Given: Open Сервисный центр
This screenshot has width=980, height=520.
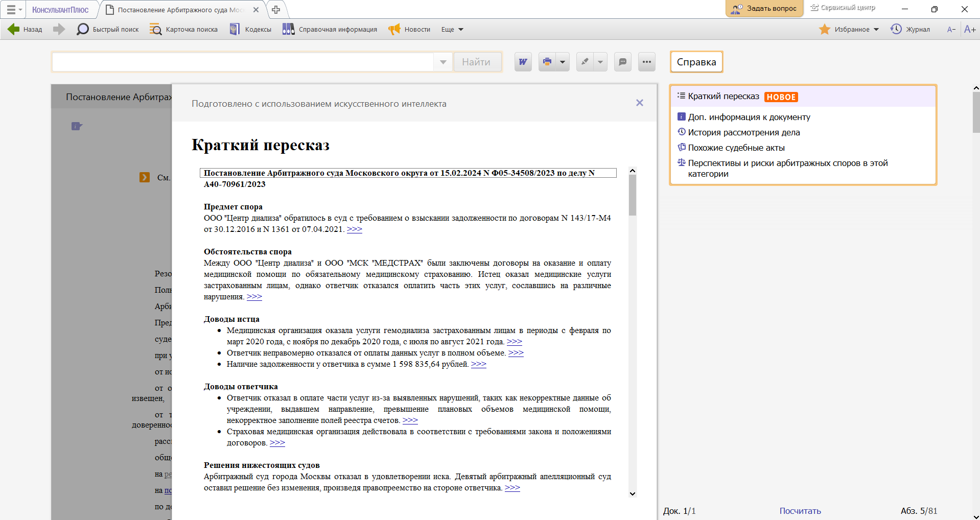Looking at the screenshot, I should pyautogui.click(x=843, y=8).
